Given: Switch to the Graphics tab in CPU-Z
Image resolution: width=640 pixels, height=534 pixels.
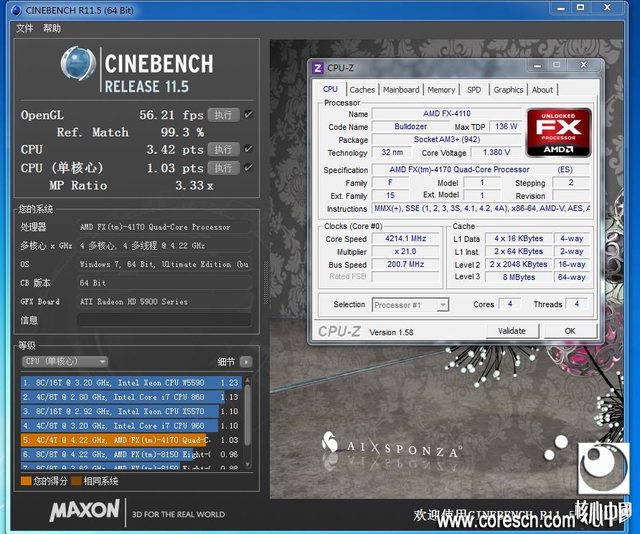Looking at the screenshot, I should point(508,89).
